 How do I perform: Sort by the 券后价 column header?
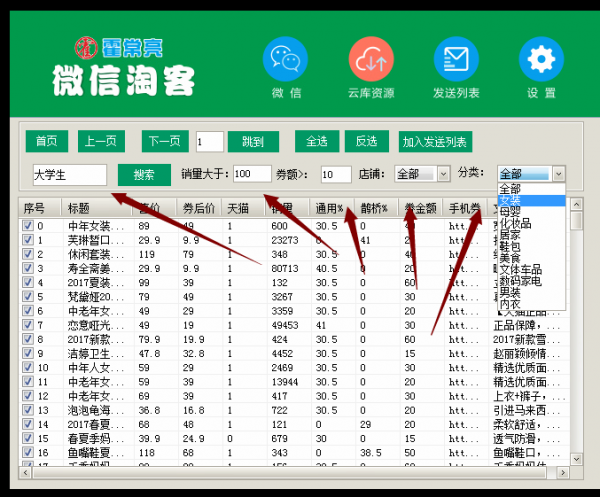coord(199,208)
